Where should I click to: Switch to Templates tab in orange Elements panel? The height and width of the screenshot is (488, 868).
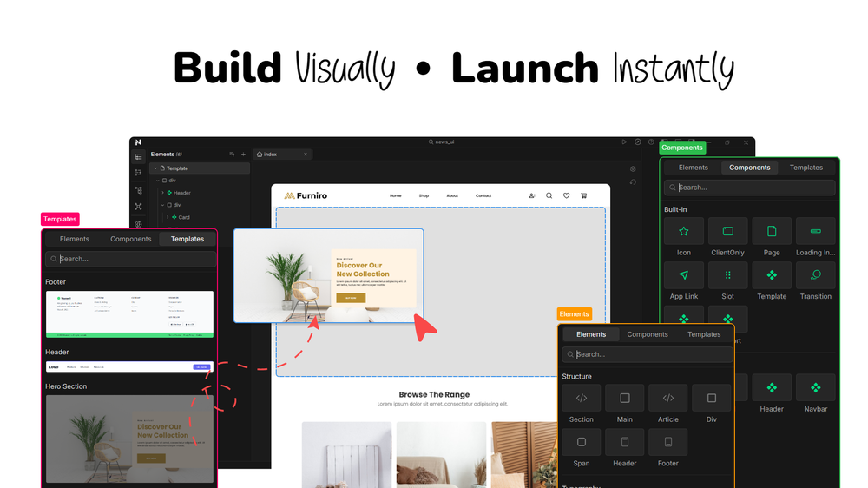pyautogui.click(x=704, y=334)
